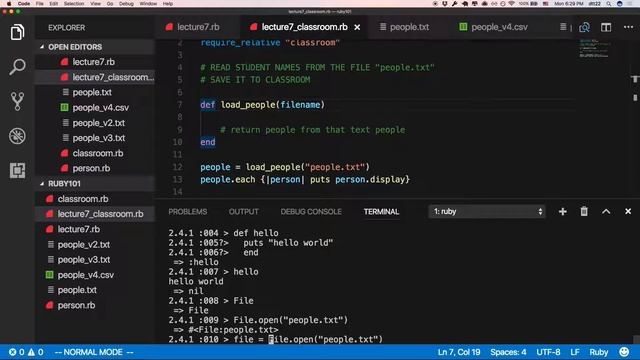Open the Help menu in menu bar

[168, 4]
